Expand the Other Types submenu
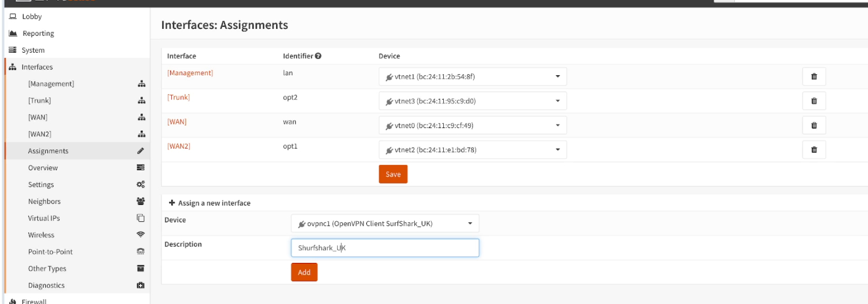Viewport: 868px width, 304px height. (x=47, y=269)
